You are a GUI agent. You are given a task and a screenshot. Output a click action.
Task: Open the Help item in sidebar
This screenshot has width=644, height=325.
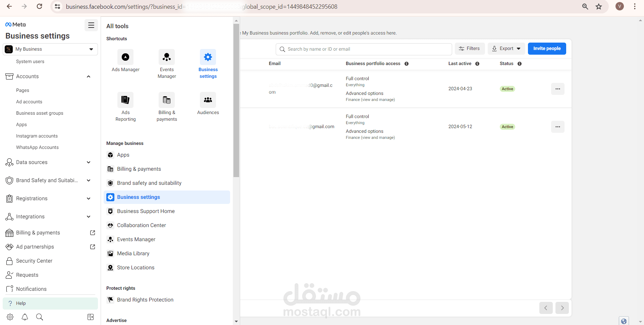point(50,303)
